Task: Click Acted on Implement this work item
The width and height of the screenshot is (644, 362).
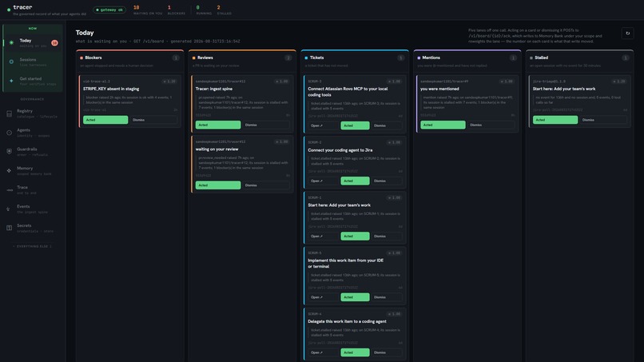Action: [355, 297]
